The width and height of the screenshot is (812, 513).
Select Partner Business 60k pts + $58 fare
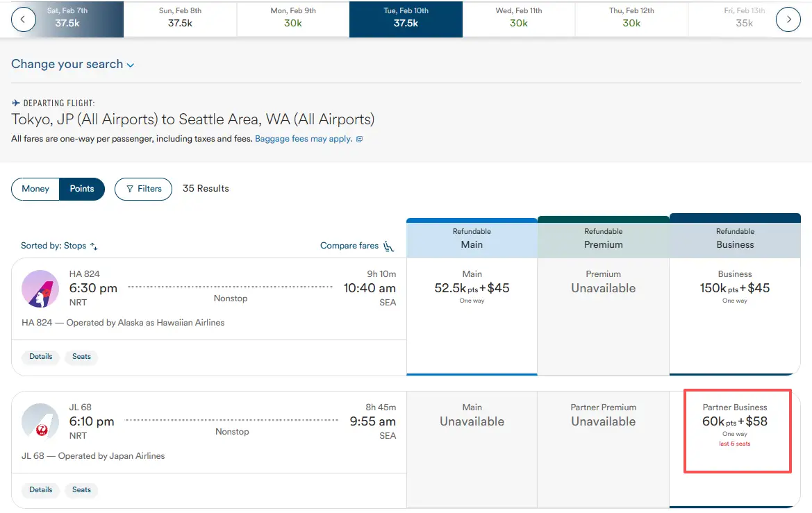(x=735, y=423)
